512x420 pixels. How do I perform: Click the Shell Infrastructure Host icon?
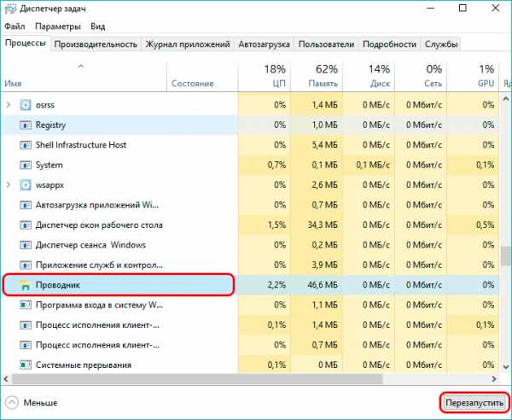coord(26,145)
